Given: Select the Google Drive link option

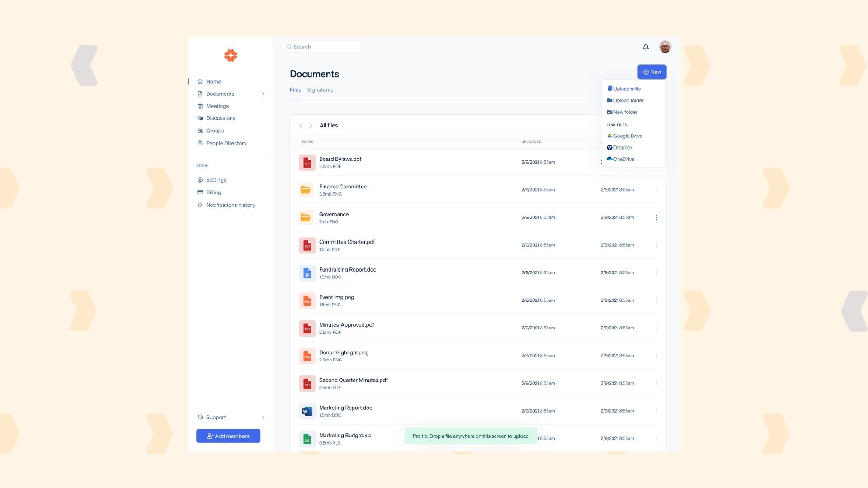Looking at the screenshot, I should click(x=627, y=136).
